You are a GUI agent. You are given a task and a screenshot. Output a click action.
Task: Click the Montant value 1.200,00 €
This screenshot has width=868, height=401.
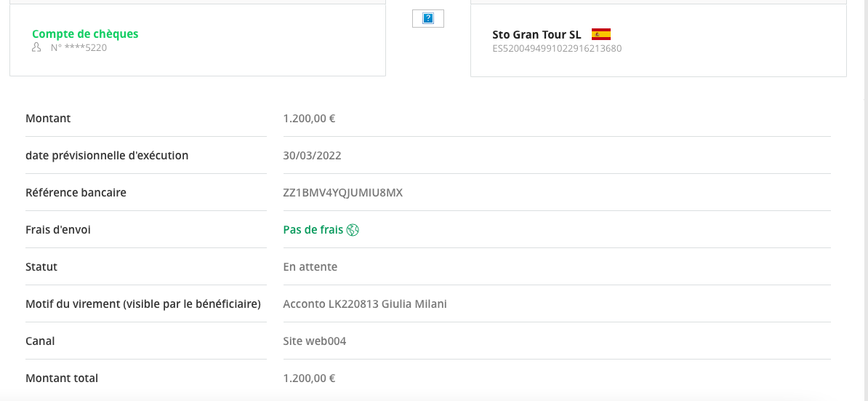point(309,119)
